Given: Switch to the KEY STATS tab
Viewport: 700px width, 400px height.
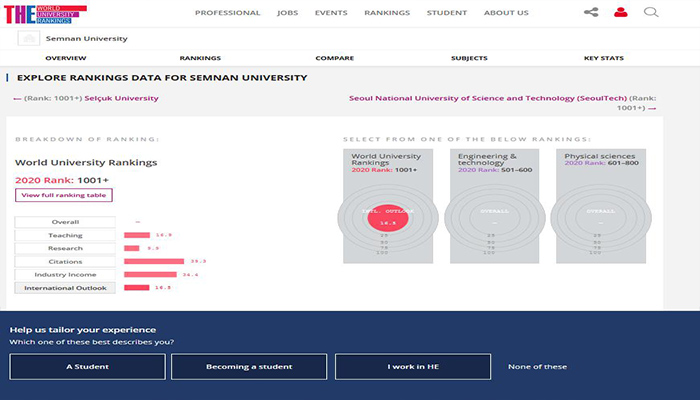Looking at the screenshot, I should pyautogui.click(x=604, y=58).
